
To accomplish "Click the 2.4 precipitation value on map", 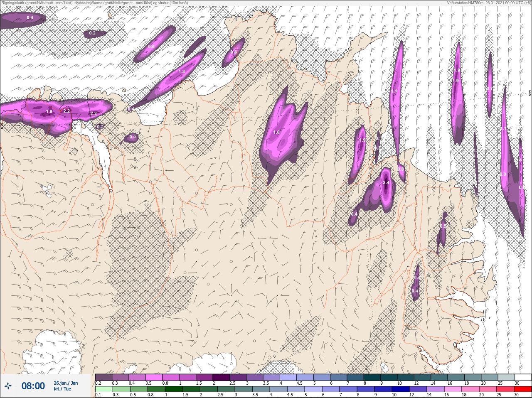I will click(x=386, y=183).
